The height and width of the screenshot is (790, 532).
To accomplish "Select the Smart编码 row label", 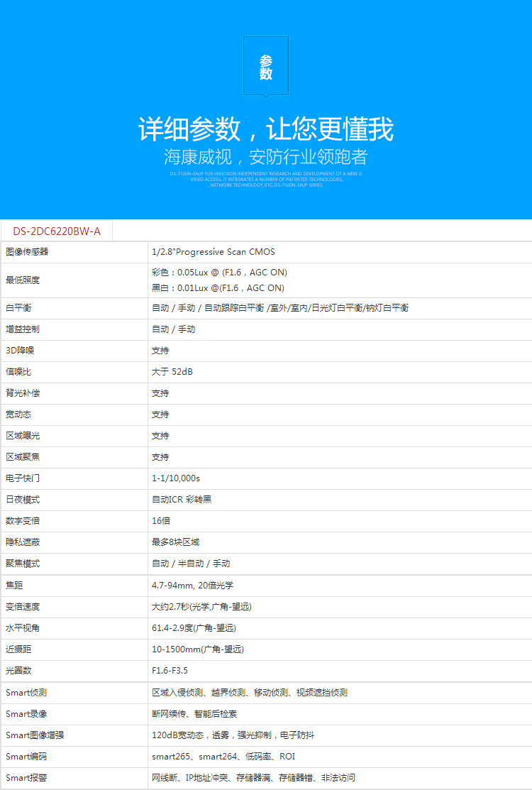I will 26,757.
